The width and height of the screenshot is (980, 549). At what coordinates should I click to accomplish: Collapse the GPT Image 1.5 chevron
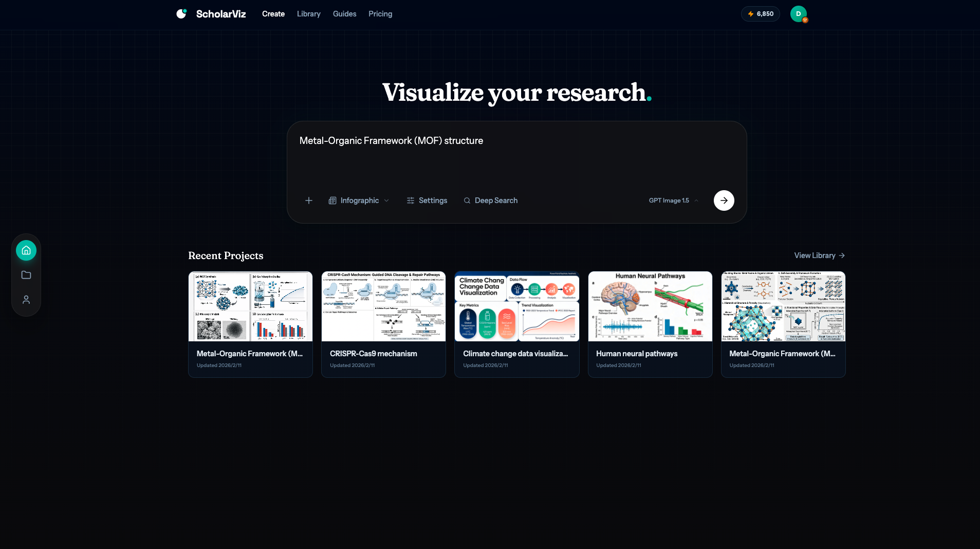(x=696, y=200)
